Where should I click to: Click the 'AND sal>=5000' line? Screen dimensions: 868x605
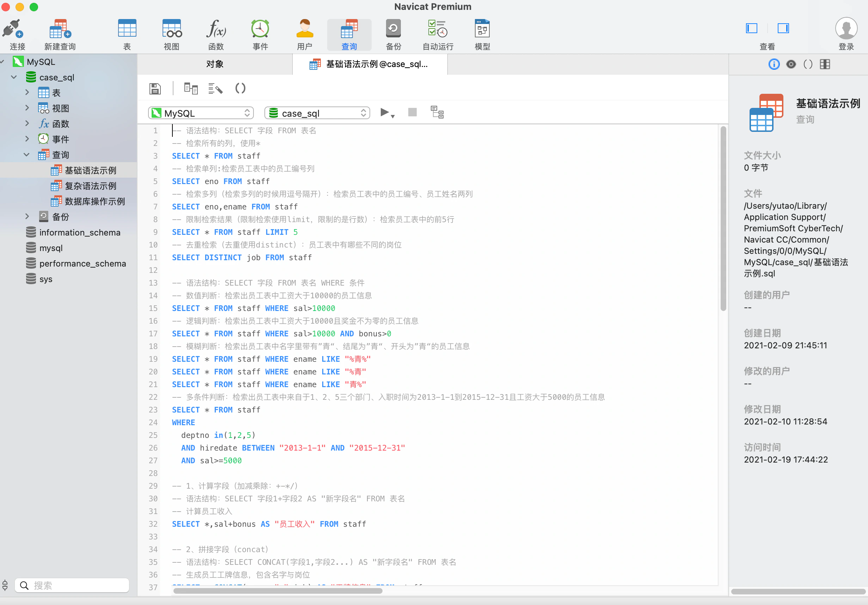coord(211,460)
